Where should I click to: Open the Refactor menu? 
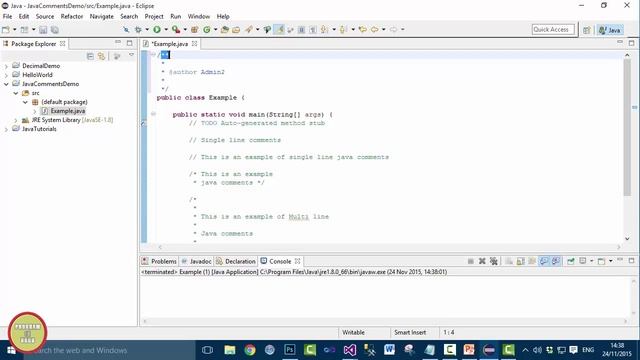[72, 16]
